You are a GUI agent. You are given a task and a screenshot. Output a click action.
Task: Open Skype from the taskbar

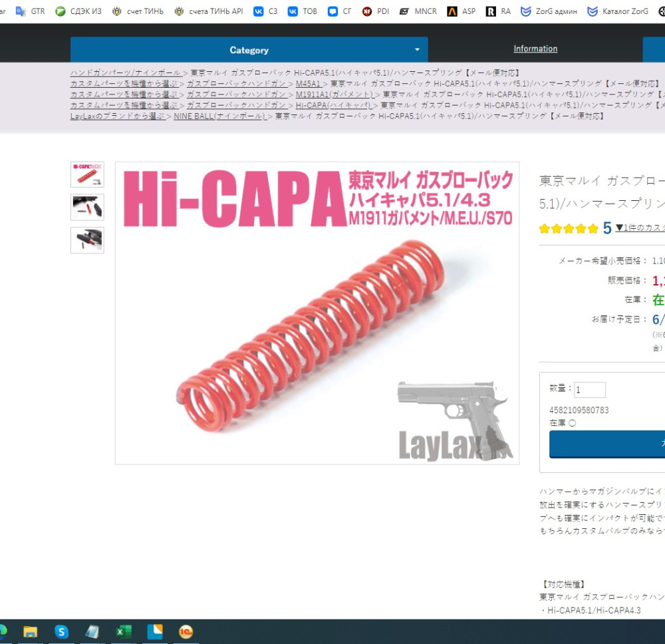pos(61,632)
